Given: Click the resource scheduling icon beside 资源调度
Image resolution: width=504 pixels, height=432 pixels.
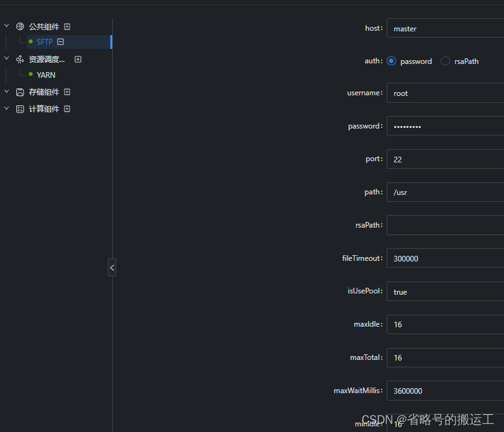Looking at the screenshot, I should 20,59.
